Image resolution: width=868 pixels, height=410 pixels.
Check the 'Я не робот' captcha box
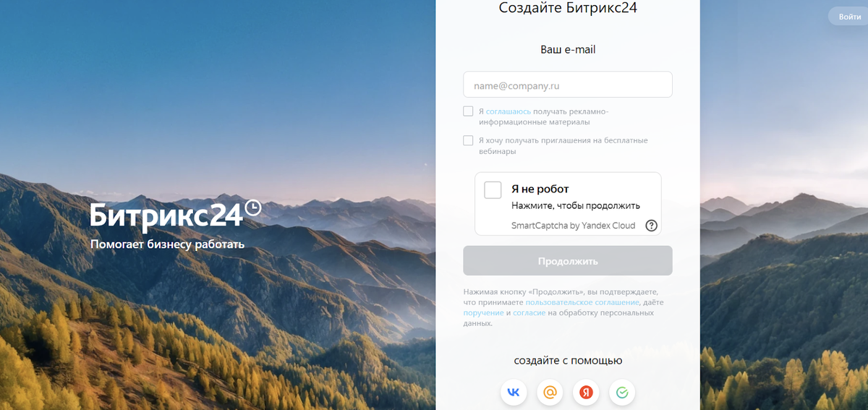coord(493,189)
